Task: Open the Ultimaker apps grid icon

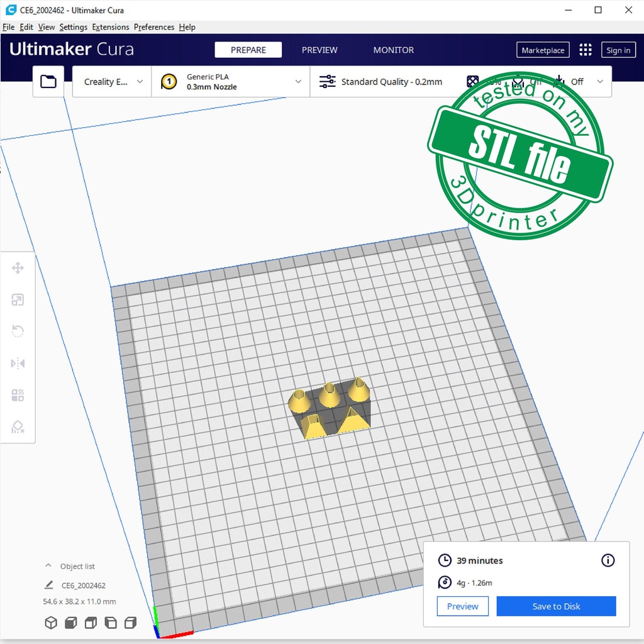Action: pyautogui.click(x=586, y=50)
